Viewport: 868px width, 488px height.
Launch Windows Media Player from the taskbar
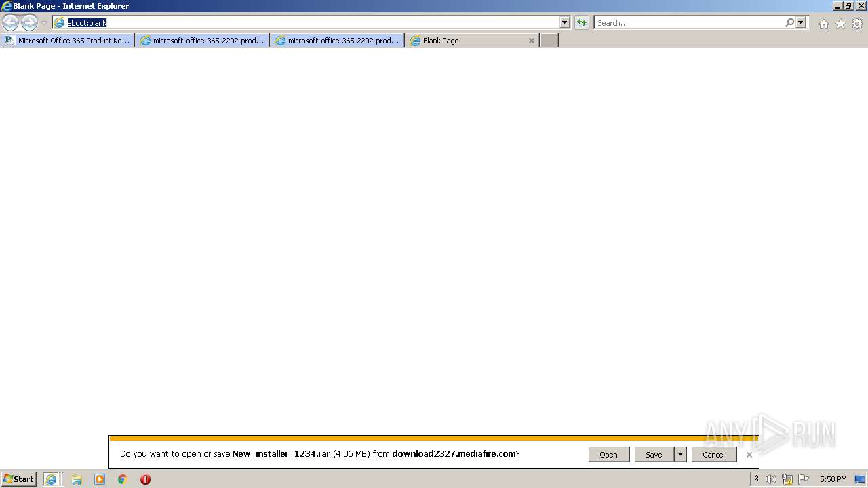coord(100,479)
